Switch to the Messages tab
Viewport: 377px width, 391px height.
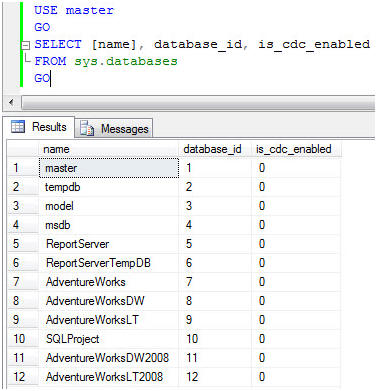[114, 128]
